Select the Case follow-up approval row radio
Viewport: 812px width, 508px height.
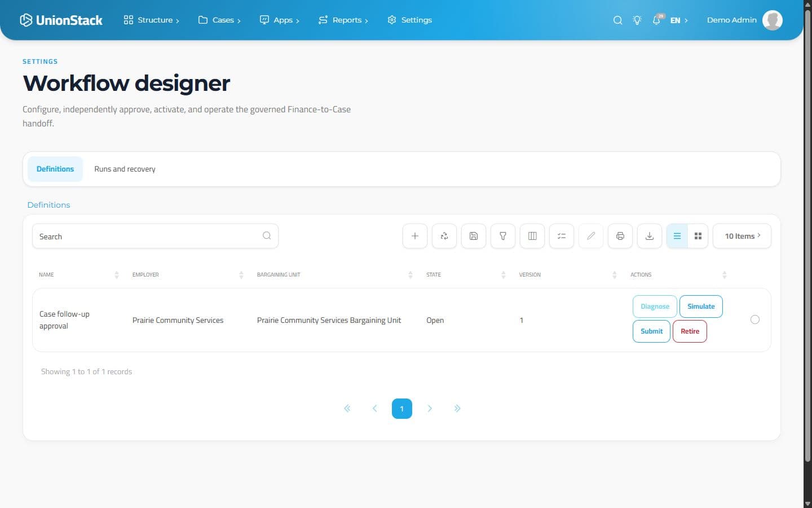[x=755, y=319]
